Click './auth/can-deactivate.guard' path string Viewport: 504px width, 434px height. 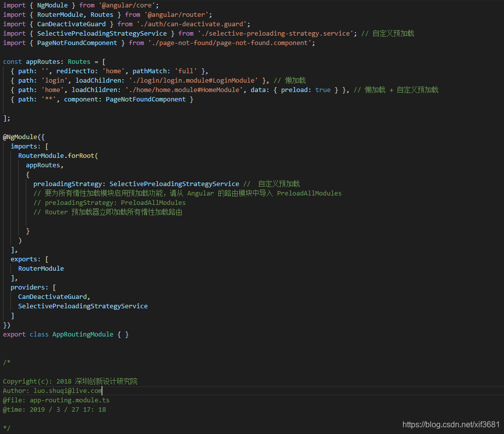coord(192,24)
